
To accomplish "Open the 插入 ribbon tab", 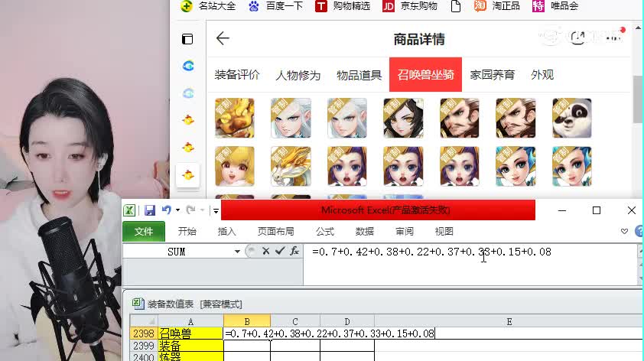I will coord(226,232).
